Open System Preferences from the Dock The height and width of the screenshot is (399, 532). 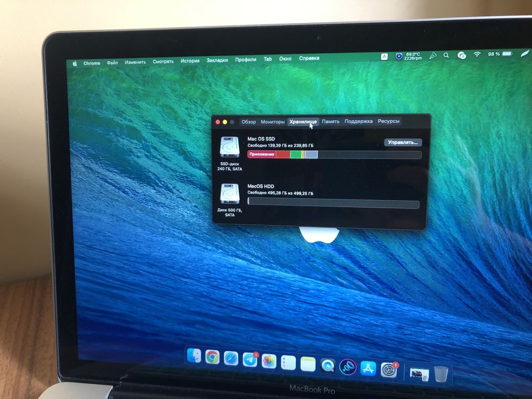(389, 370)
